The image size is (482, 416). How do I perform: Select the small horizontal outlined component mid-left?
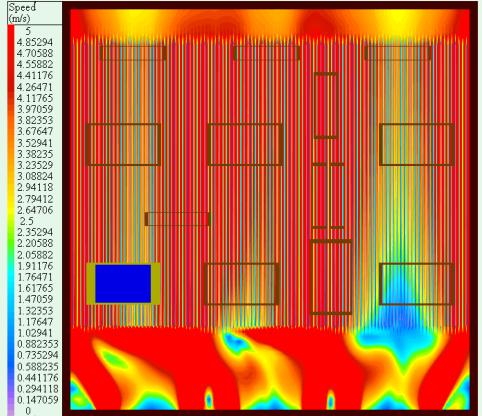tap(177, 219)
